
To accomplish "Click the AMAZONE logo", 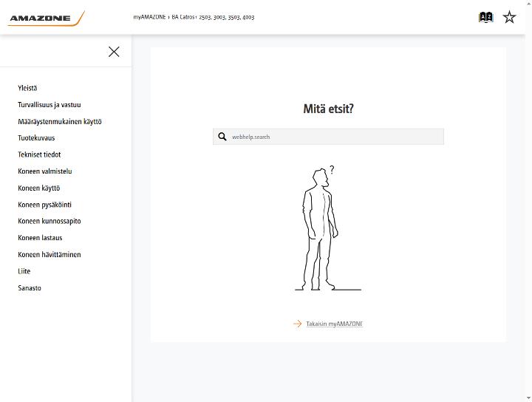I will pos(46,18).
